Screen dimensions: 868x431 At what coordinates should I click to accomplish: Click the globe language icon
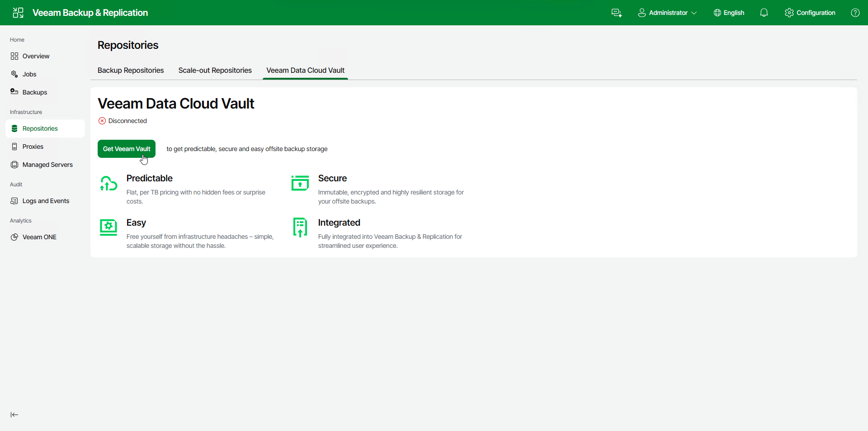717,13
